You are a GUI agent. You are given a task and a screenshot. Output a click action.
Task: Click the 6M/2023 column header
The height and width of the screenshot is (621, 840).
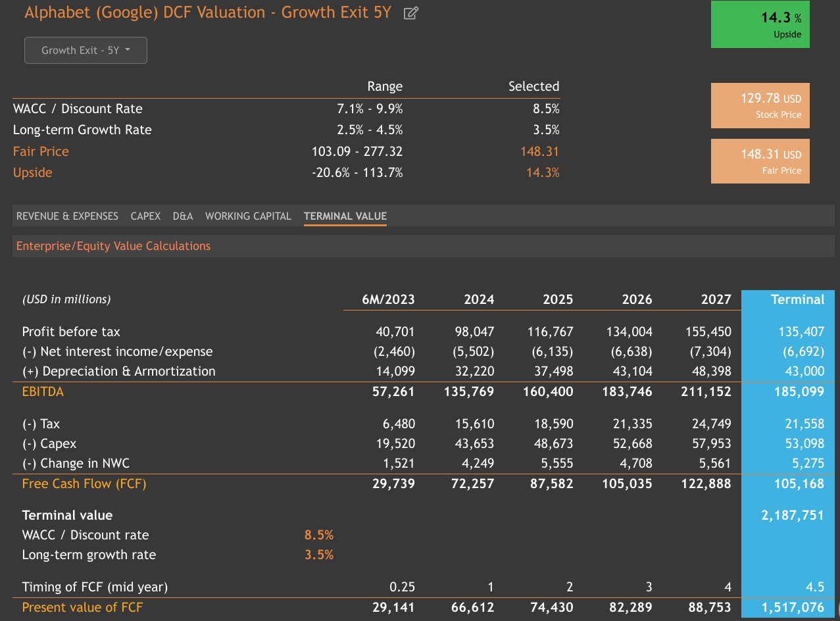tap(388, 299)
